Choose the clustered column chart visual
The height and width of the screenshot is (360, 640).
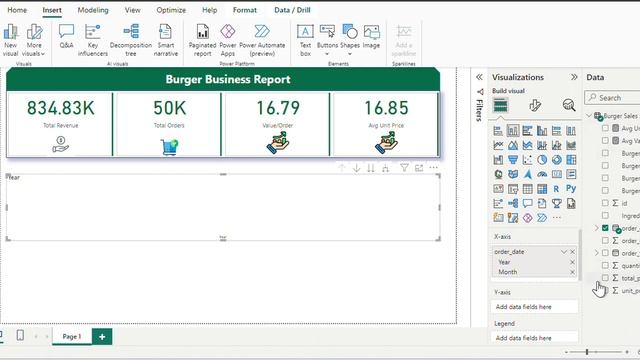tap(542, 131)
